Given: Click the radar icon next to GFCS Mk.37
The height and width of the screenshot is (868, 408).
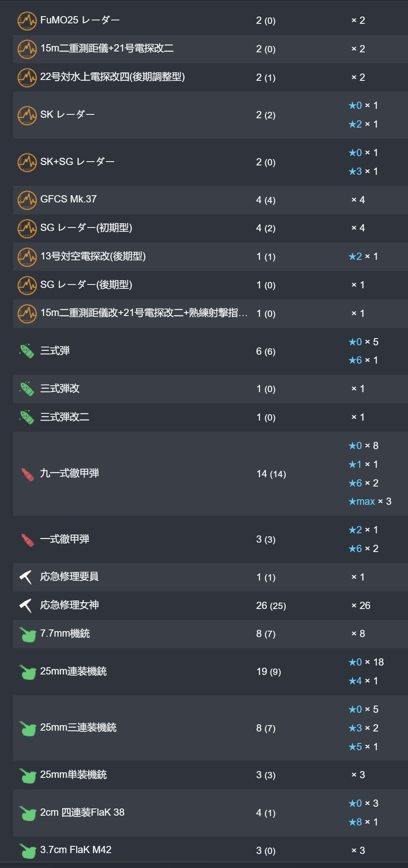Looking at the screenshot, I should pos(27,200).
